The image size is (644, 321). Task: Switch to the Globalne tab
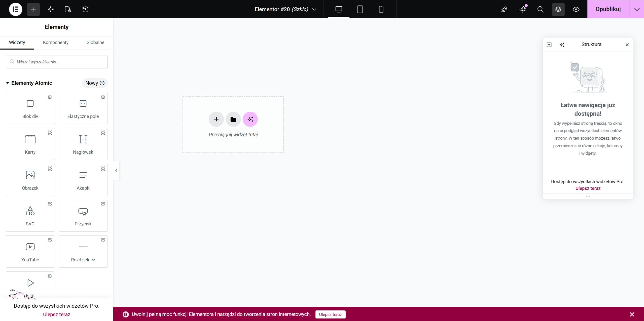click(95, 42)
